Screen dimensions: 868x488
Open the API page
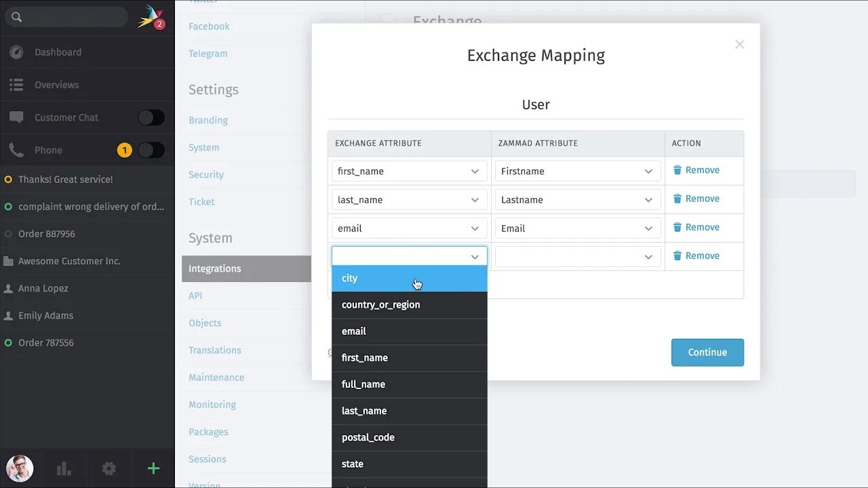coord(195,296)
